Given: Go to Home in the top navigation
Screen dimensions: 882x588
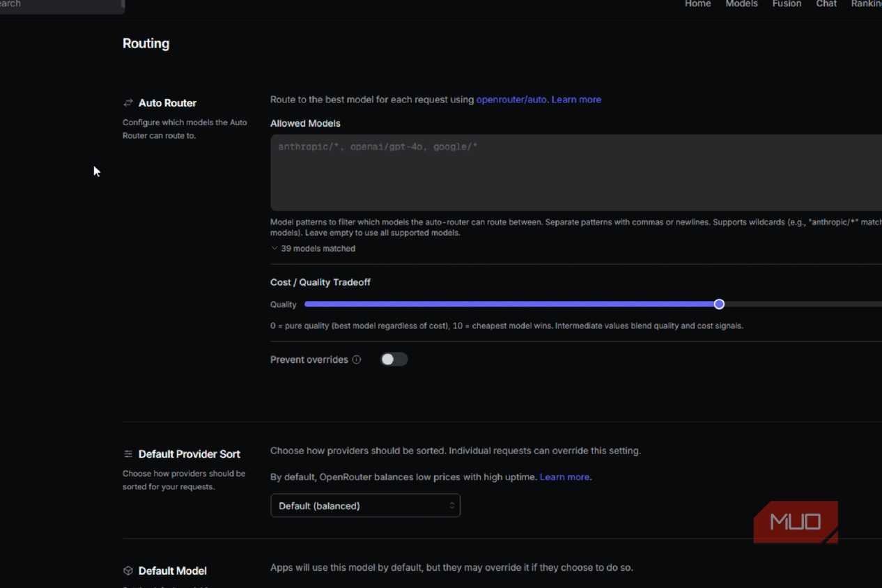Looking at the screenshot, I should point(697,4).
